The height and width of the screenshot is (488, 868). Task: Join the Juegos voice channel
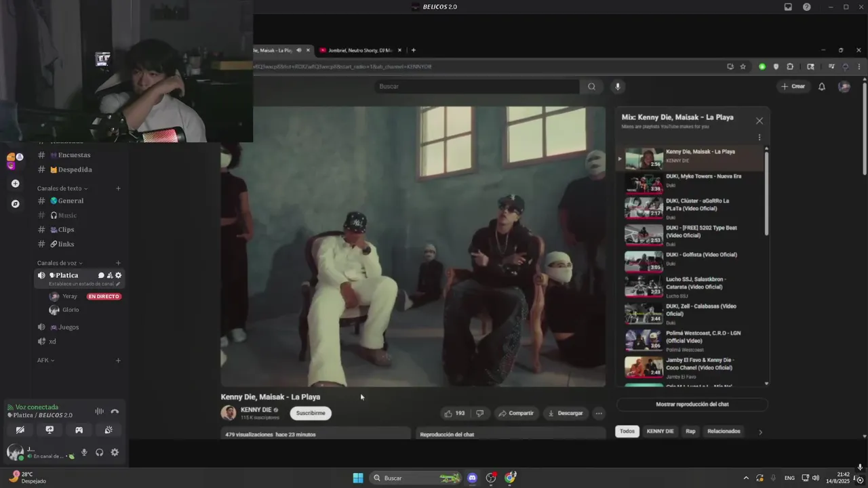pyautogui.click(x=80, y=327)
